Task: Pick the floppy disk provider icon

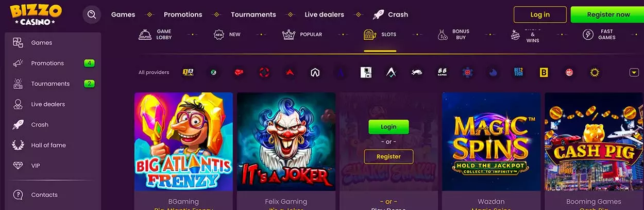Action: pyautogui.click(x=366, y=73)
